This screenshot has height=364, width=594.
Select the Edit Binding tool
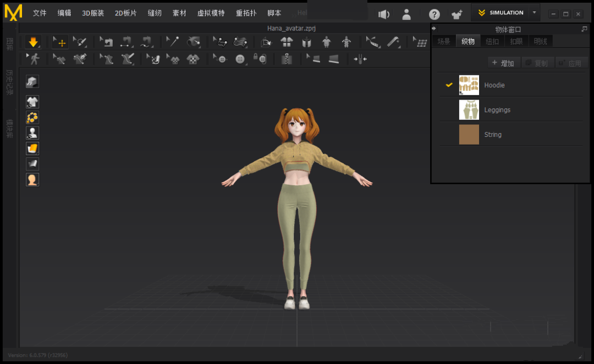313,59
